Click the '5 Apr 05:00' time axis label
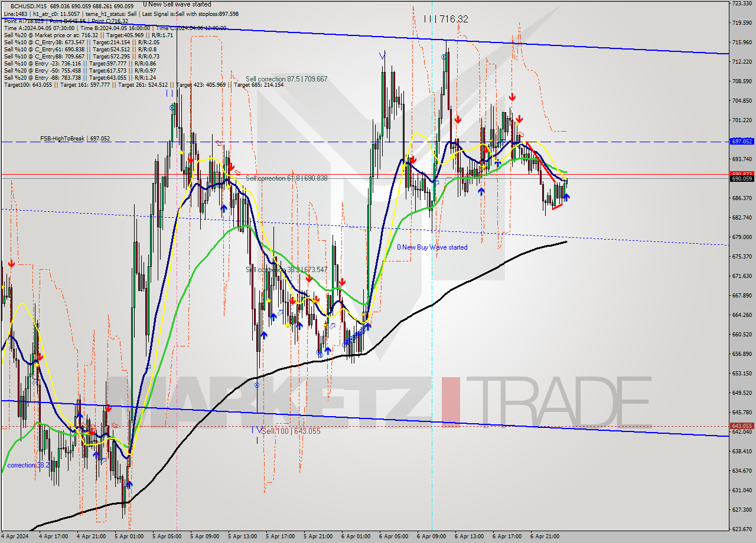Image resolution: width=756 pixels, height=543 pixels. 167,537
